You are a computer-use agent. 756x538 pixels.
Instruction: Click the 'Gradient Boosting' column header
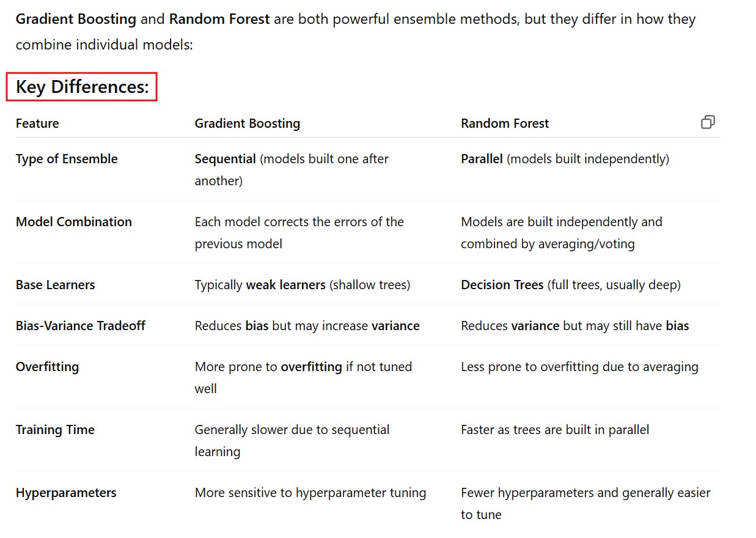247,123
